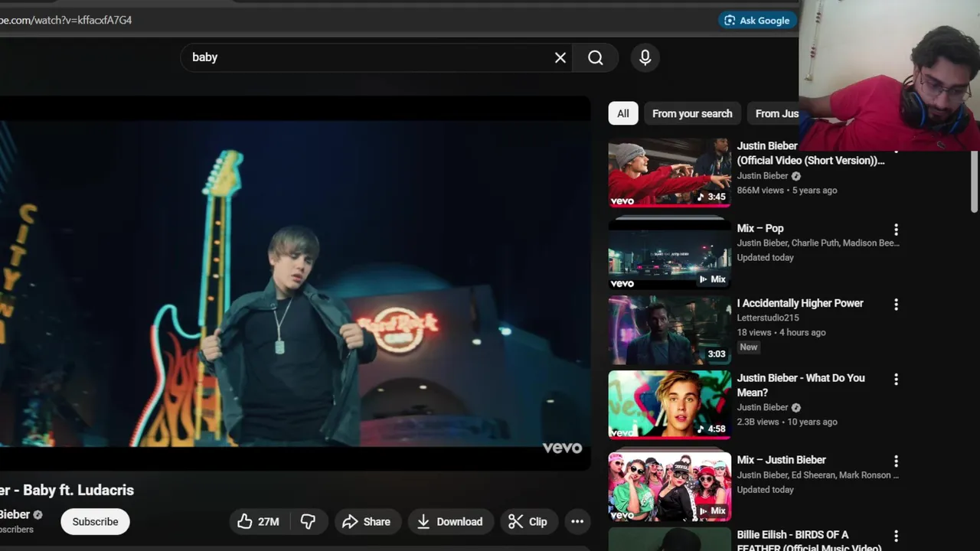Viewport: 980px width, 551px height.
Task: Open options menu for Billie Eilish BIRDS OF A FEATHER
Action: (x=896, y=536)
